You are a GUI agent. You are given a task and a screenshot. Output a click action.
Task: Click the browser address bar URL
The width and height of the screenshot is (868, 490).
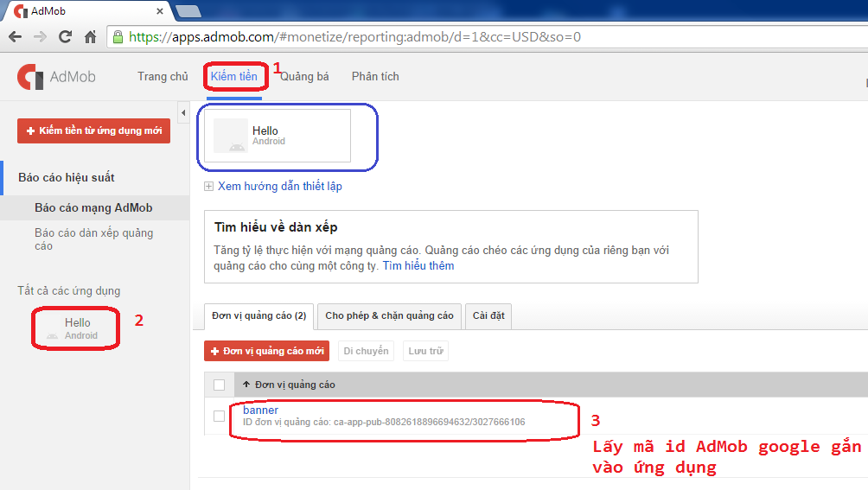pos(354,37)
